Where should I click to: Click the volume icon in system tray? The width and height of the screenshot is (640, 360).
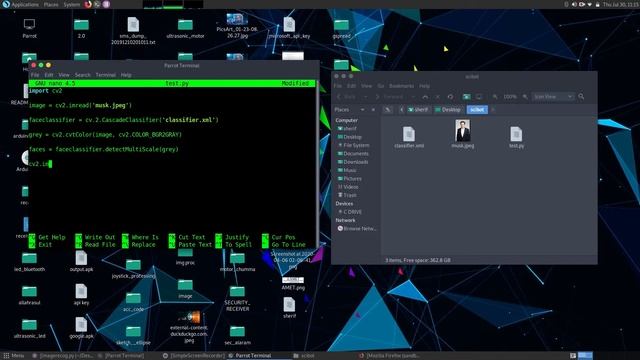(574, 4)
